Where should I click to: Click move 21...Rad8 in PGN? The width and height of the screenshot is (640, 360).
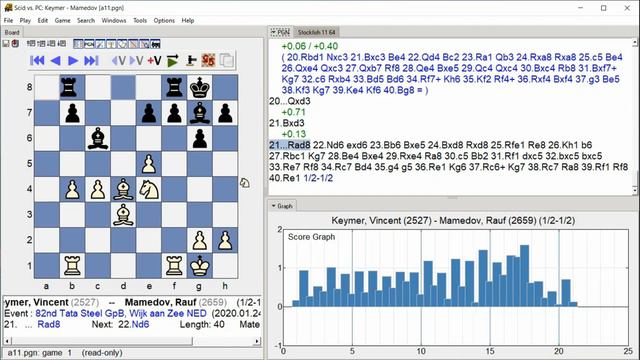pos(290,145)
